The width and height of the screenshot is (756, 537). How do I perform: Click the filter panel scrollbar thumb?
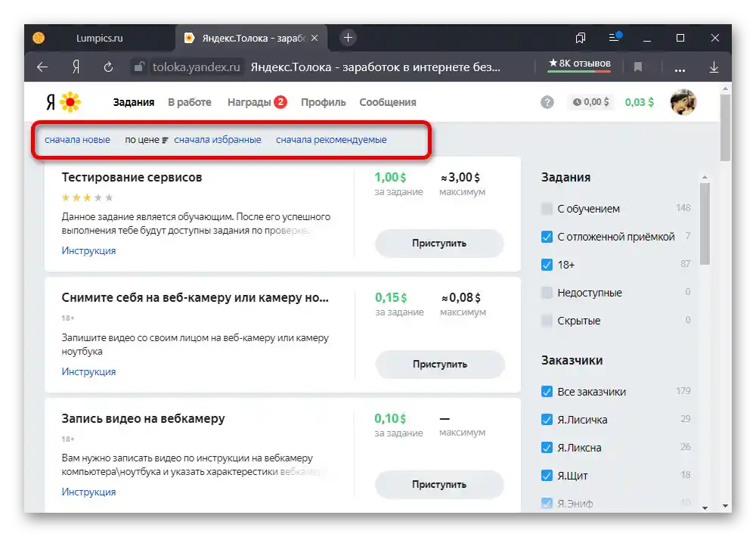coord(705,223)
